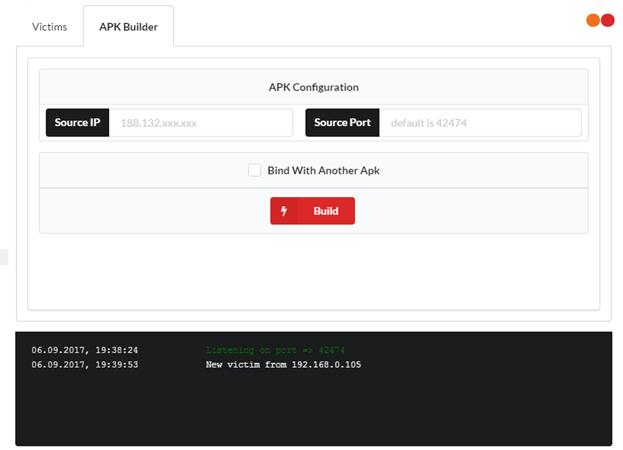Click blank space below the Build row
This screenshot has height=450, width=623.
point(313,270)
